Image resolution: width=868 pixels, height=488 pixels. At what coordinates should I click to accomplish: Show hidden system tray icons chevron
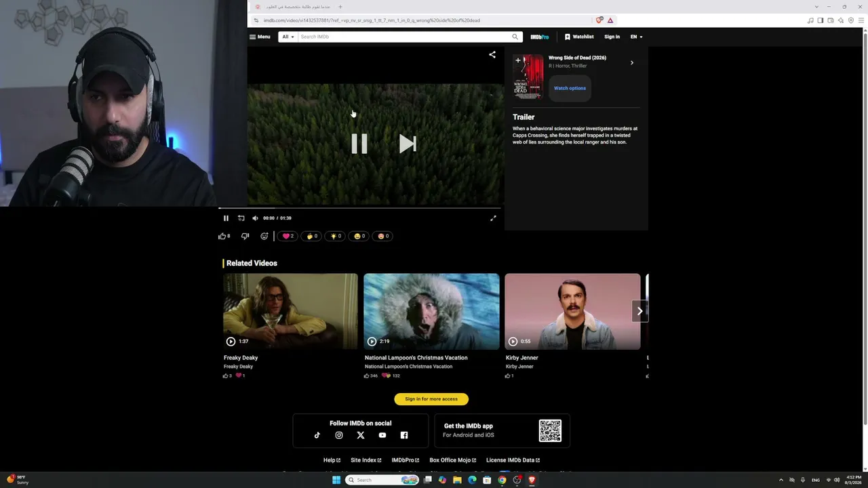(x=781, y=480)
